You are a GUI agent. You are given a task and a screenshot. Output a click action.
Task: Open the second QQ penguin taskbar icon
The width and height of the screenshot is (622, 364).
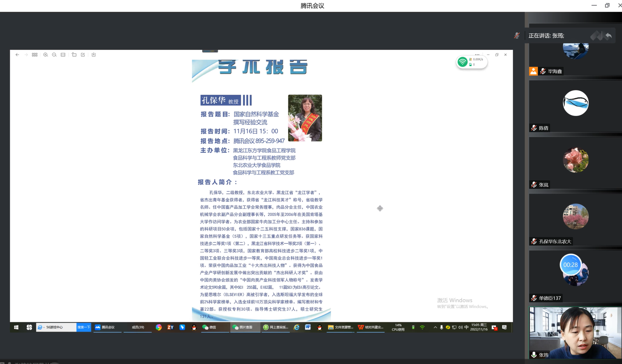click(x=320, y=327)
